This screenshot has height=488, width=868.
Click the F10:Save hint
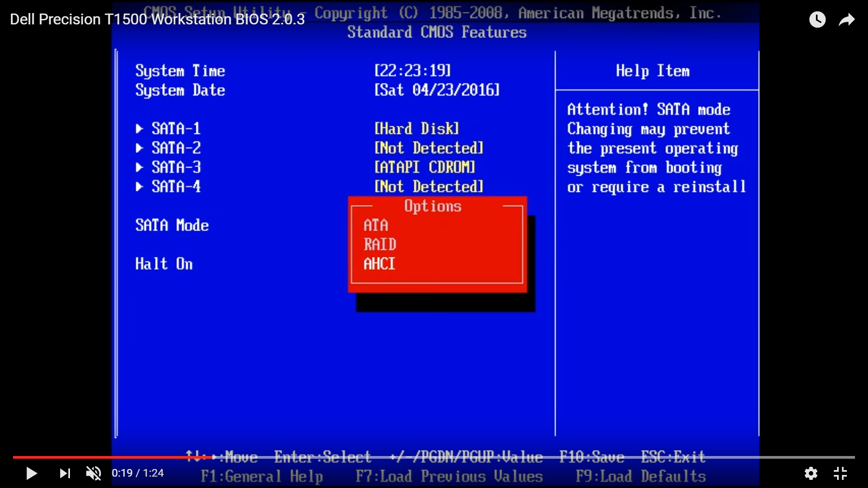click(592, 457)
